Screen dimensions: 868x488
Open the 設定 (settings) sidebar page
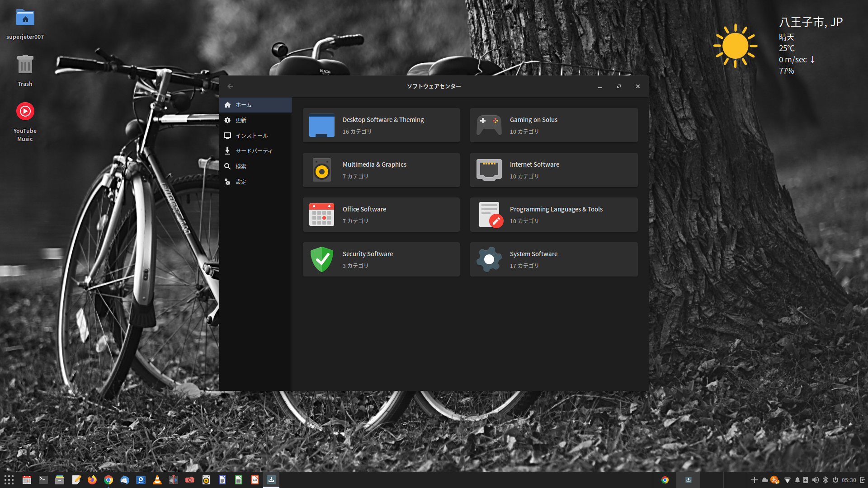tap(255, 182)
